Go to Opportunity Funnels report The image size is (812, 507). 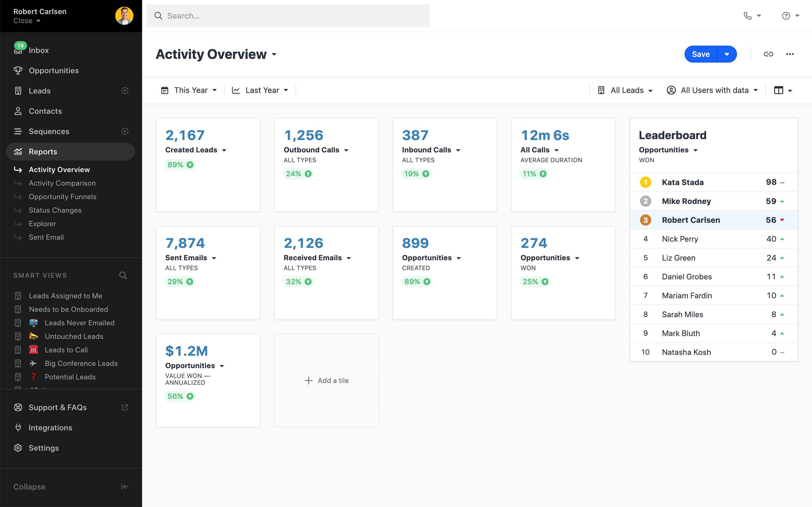pyautogui.click(x=62, y=197)
